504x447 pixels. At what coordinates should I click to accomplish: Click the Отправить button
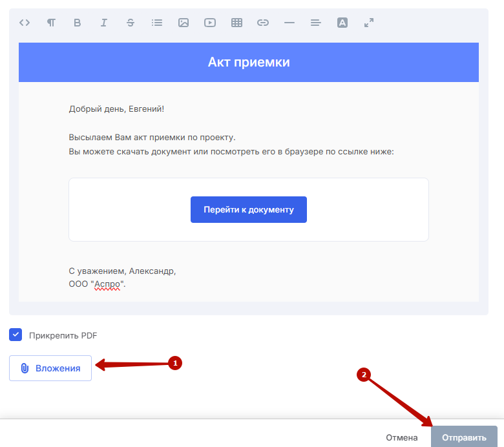pos(464,437)
